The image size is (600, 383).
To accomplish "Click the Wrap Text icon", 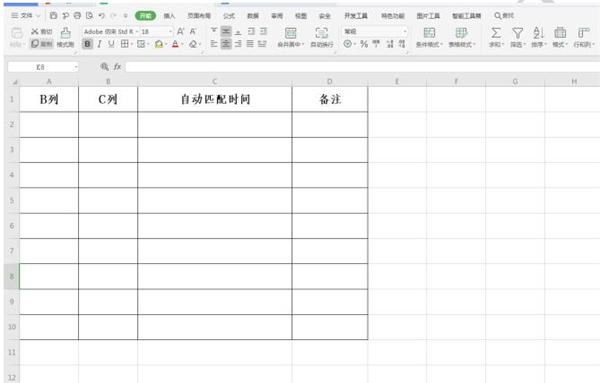I will (x=321, y=33).
